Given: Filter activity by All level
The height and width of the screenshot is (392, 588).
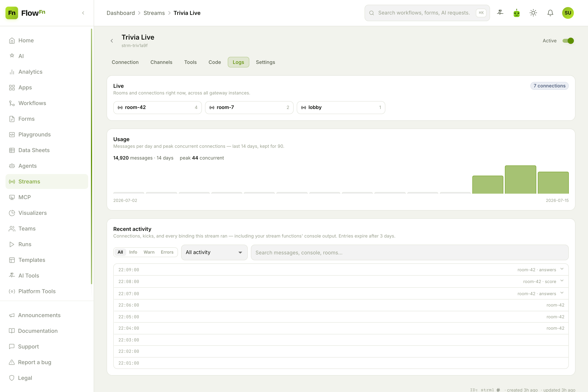Looking at the screenshot, I should point(120,252).
